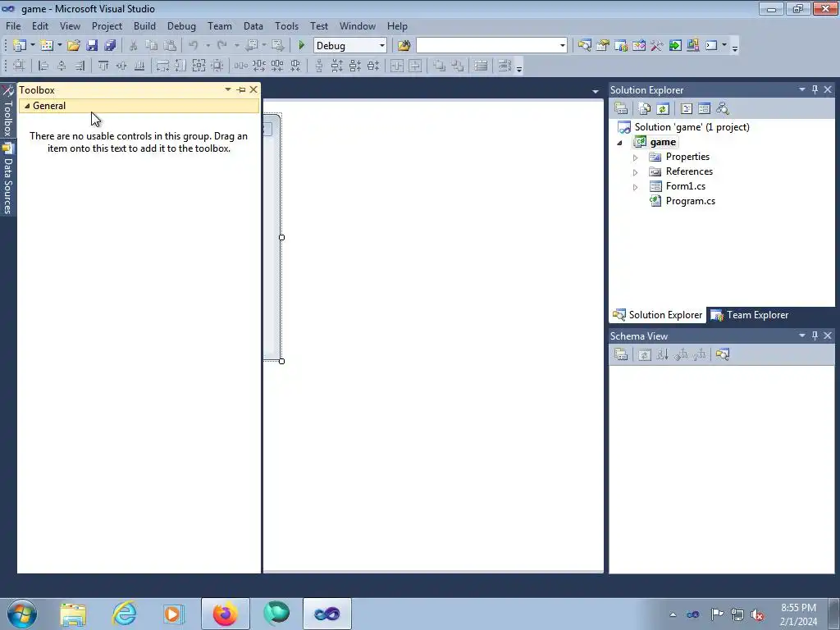Open the Tools menu

click(x=286, y=25)
